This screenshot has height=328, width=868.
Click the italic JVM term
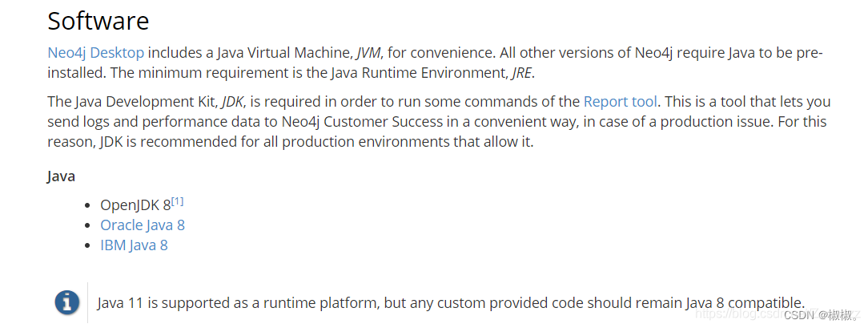click(369, 53)
